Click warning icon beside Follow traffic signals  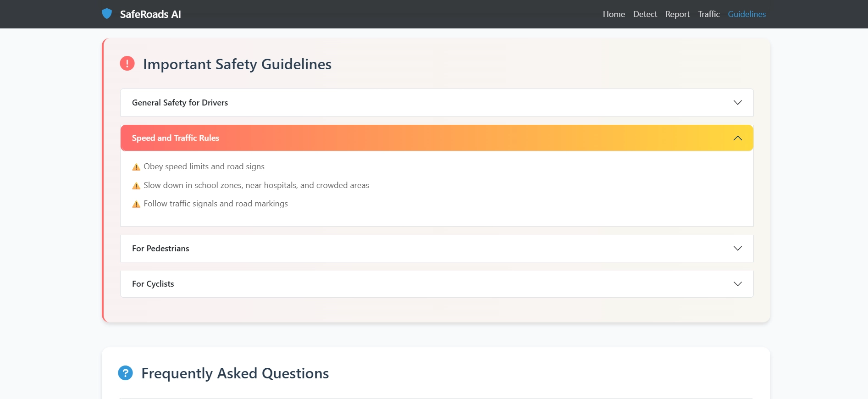[136, 204]
